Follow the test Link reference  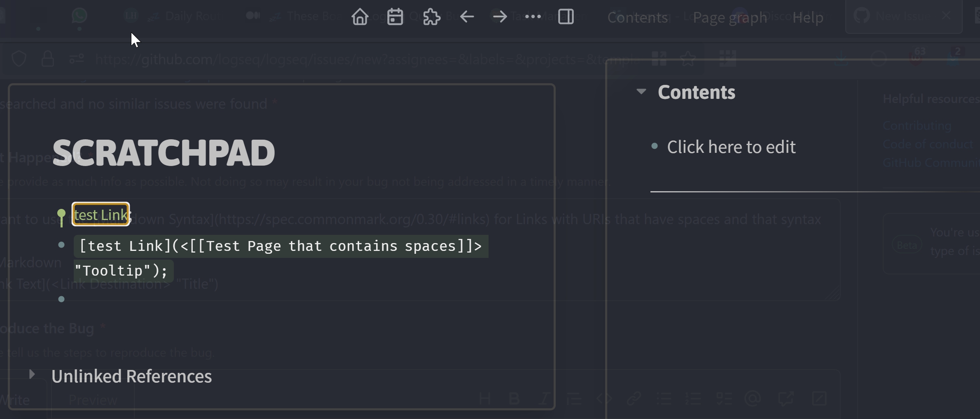pyautogui.click(x=101, y=214)
